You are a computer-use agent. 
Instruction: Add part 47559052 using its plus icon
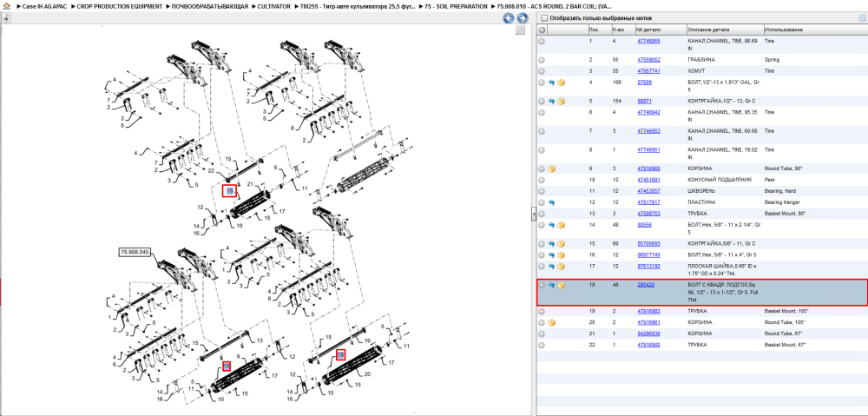pyautogui.click(x=542, y=60)
